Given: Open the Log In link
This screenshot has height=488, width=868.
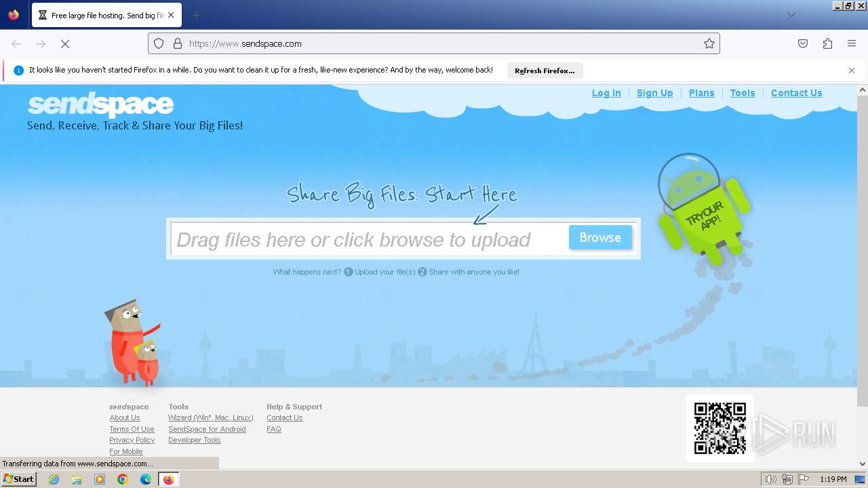Looking at the screenshot, I should coord(606,93).
